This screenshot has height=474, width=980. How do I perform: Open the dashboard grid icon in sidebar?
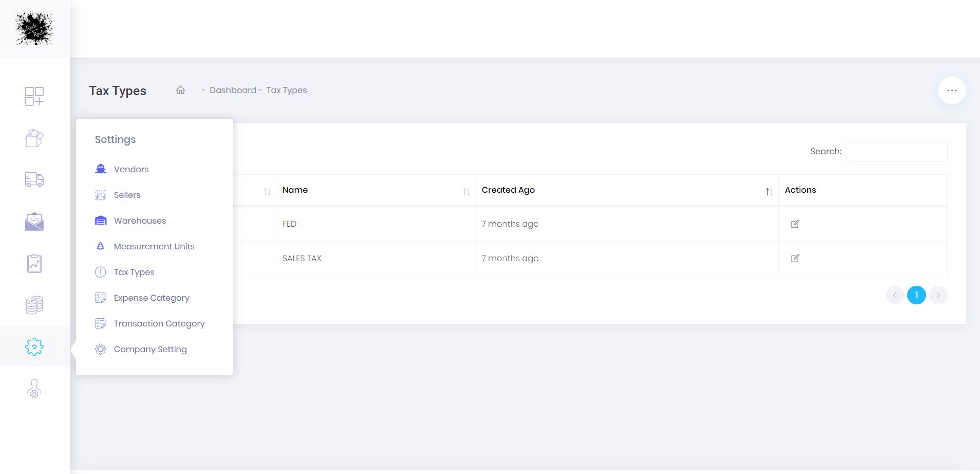point(34,96)
